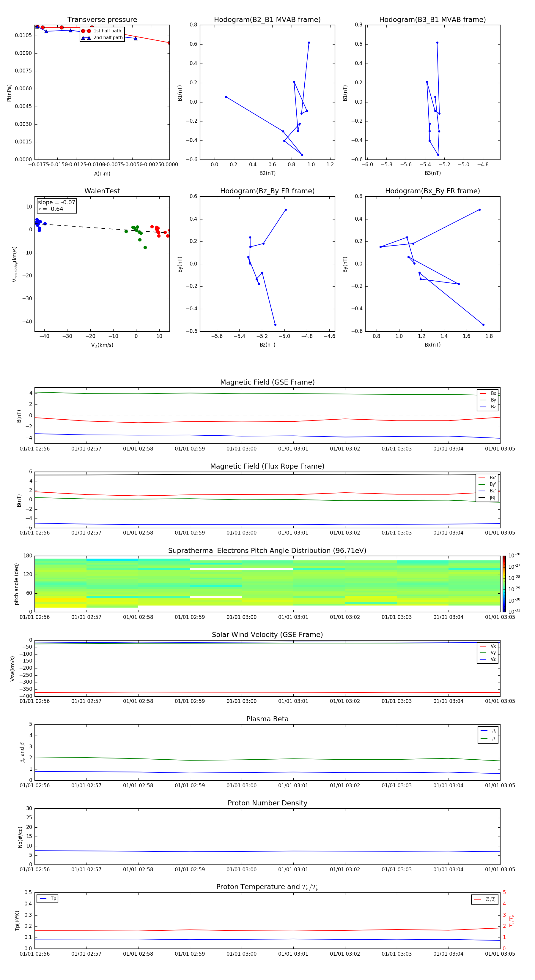The image size is (535, 980).
Task: Select the Plasma Beta legend box
Action: tap(488, 735)
